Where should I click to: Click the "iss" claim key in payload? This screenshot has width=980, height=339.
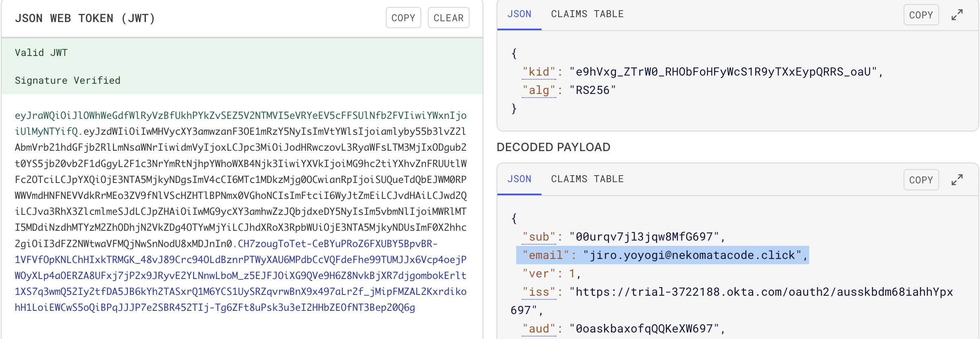pyautogui.click(x=539, y=292)
